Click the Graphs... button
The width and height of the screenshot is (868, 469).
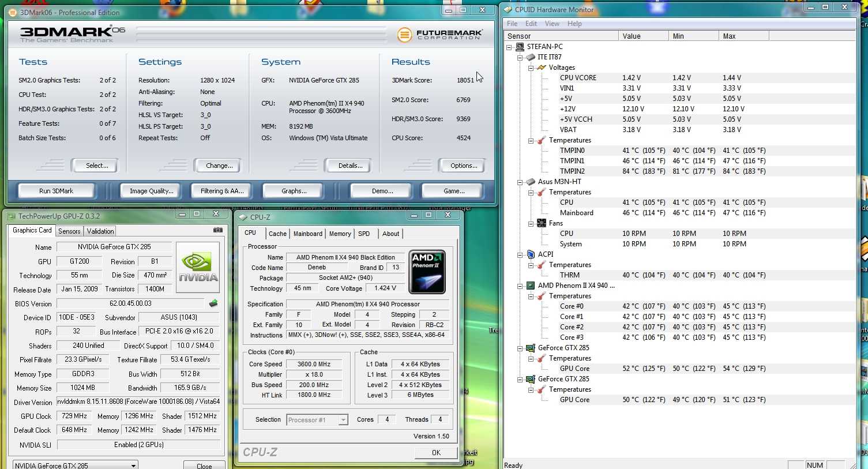tap(294, 191)
